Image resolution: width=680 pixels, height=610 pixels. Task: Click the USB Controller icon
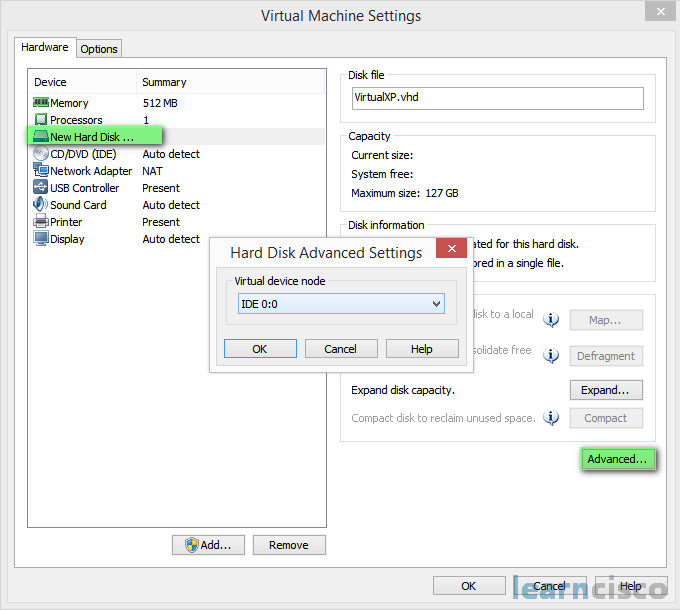[41, 187]
